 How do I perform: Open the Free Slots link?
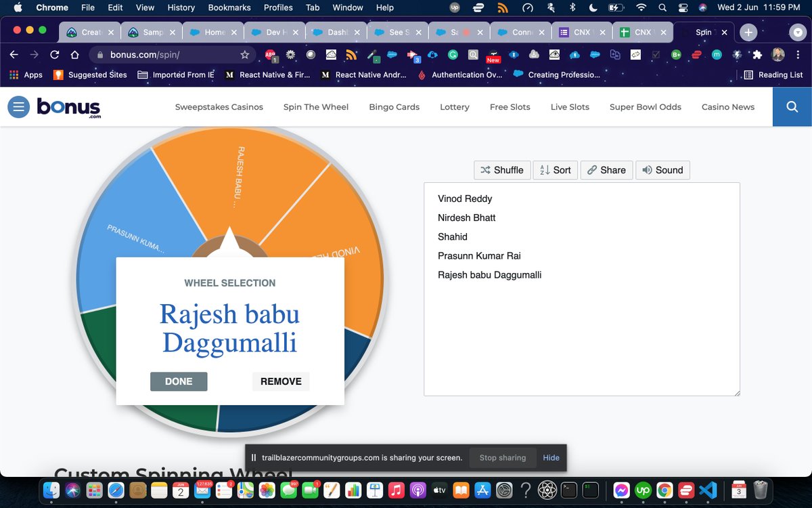[510, 106]
